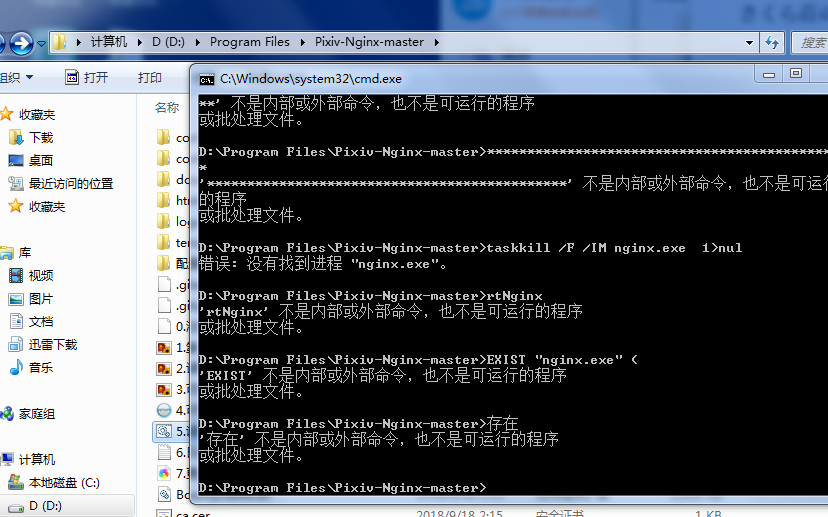Click the 桌面 monitor icon
Viewport: 828px width, 517px height.
coord(16,161)
